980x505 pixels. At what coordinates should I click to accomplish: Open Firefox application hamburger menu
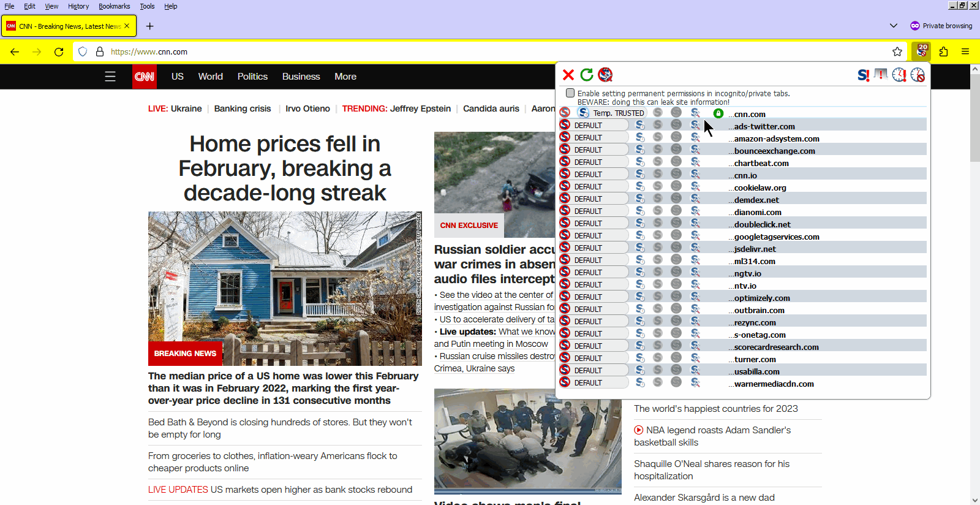click(x=965, y=51)
